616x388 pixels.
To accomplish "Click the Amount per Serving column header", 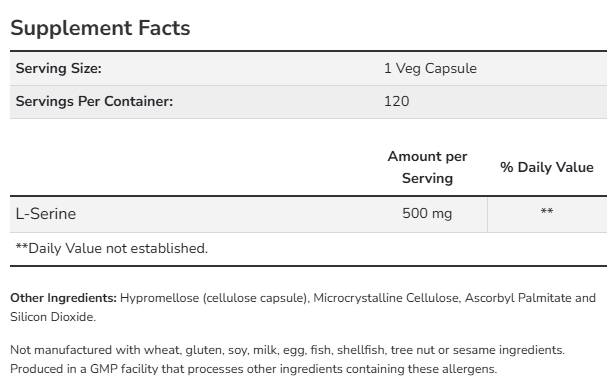I will [x=427, y=167].
